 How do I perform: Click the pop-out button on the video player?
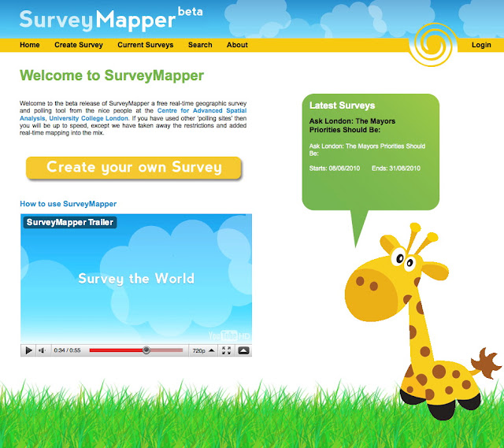(x=243, y=350)
